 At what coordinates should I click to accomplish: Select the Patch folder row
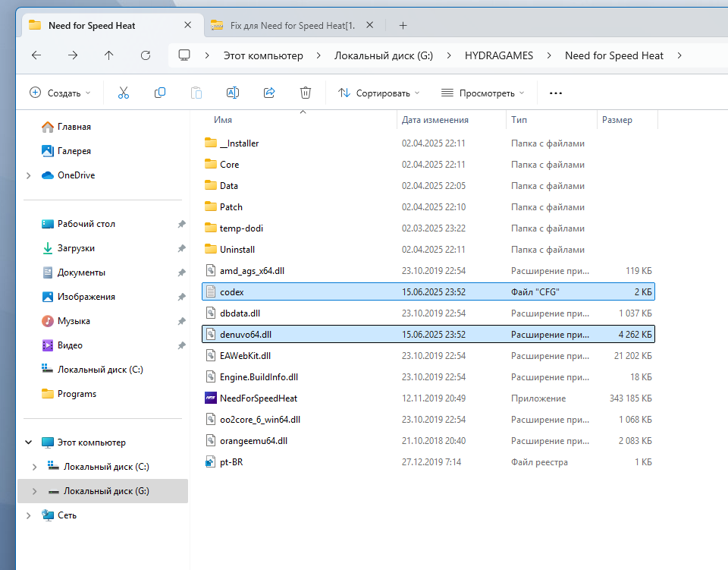coord(428,206)
